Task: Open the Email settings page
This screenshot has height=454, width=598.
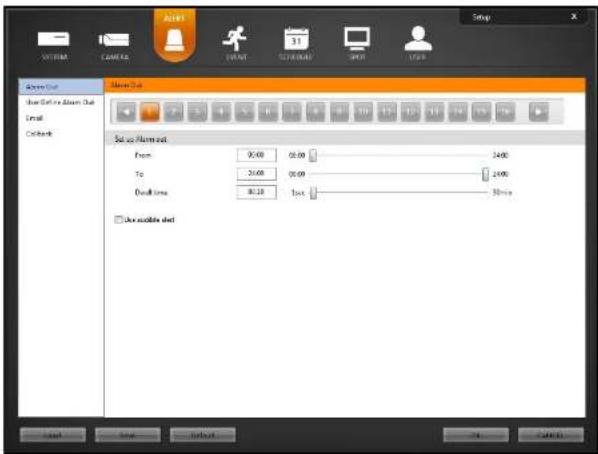Action: pos(34,118)
